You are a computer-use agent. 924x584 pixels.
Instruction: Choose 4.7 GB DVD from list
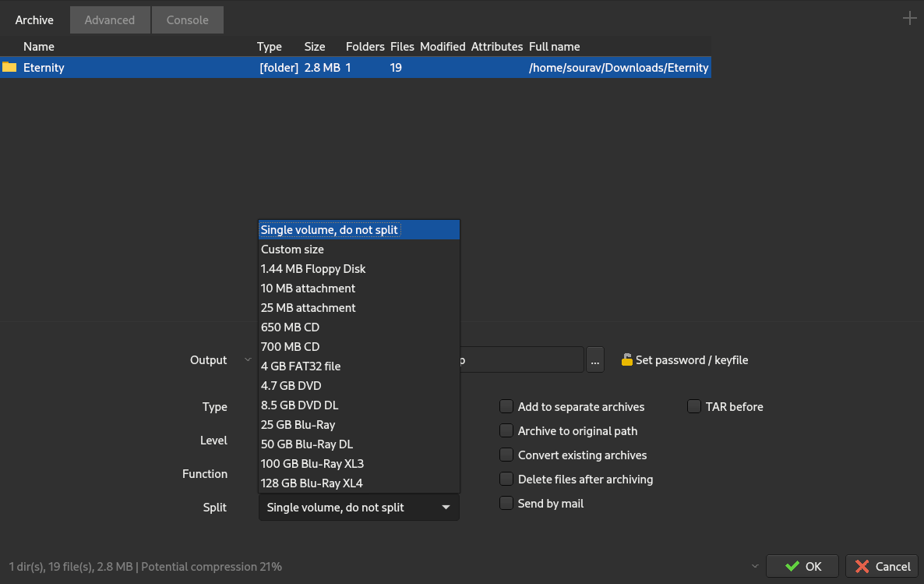[x=291, y=386]
